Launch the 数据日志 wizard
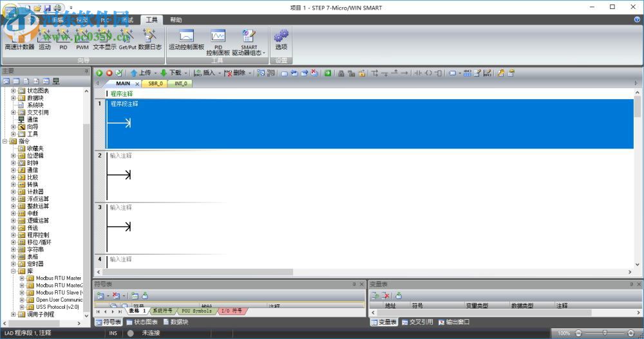Viewport: 644px width, 339px height. coord(149,40)
